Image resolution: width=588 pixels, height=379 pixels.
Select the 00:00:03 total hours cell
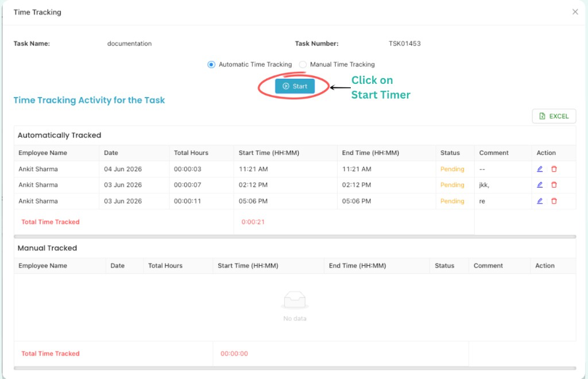tap(188, 169)
